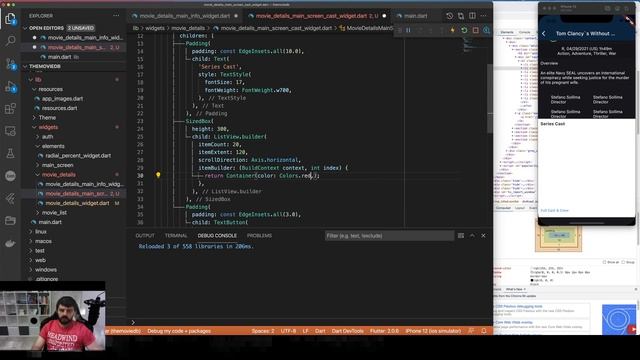Click the editor vertical scrollbar
The width and height of the screenshot is (640, 360).
[490, 98]
